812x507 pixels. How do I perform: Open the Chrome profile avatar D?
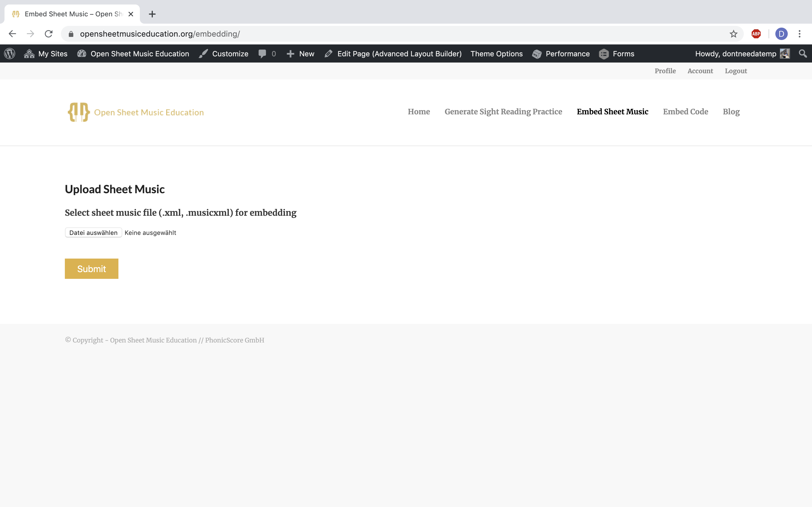tap(781, 34)
